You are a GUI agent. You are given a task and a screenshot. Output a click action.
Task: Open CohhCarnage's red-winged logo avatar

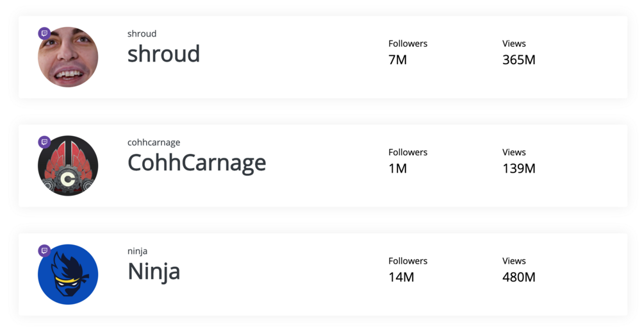[x=69, y=166]
